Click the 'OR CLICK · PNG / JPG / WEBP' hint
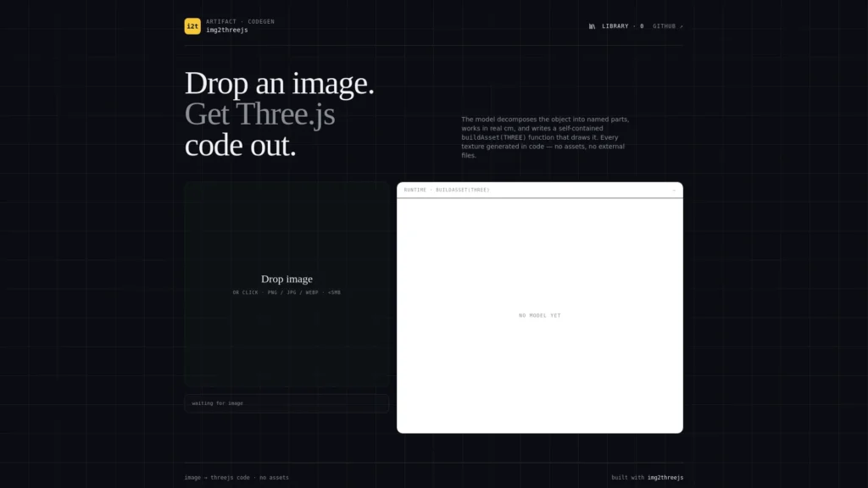The width and height of the screenshot is (868, 488). (x=287, y=292)
